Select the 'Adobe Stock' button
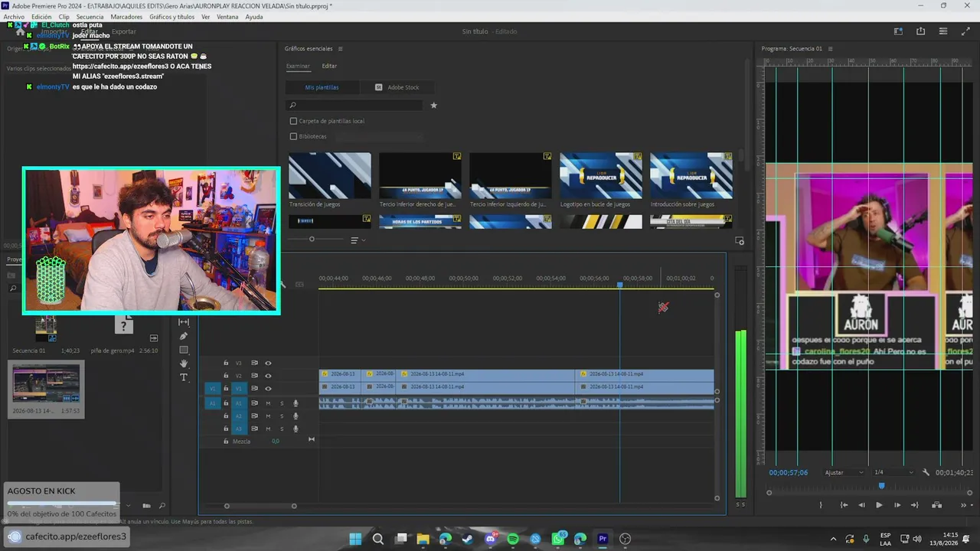Viewport: 980px width, 551px height. coord(397,87)
